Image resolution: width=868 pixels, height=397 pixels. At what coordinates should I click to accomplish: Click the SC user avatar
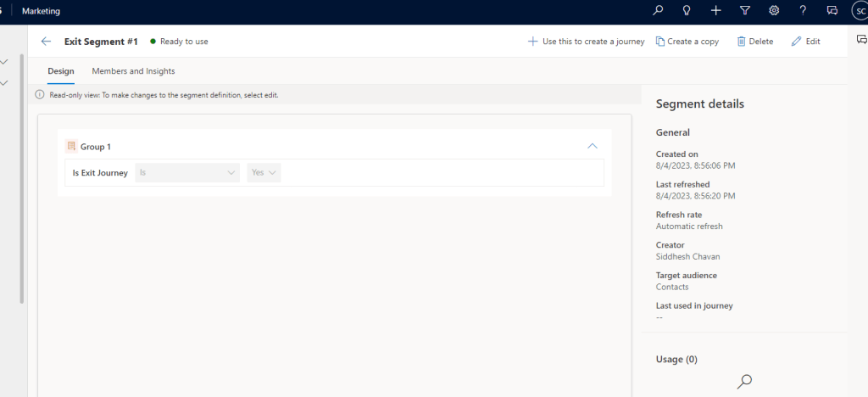tap(860, 11)
